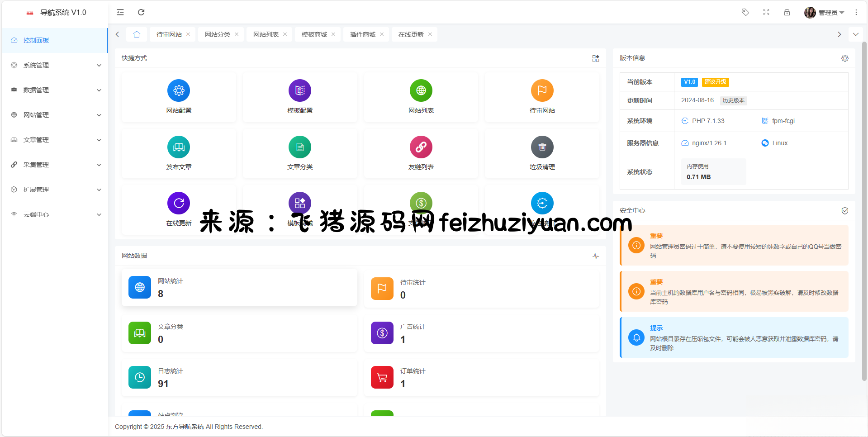Click the admin password warning alert
868x437 pixels.
[x=734, y=245]
